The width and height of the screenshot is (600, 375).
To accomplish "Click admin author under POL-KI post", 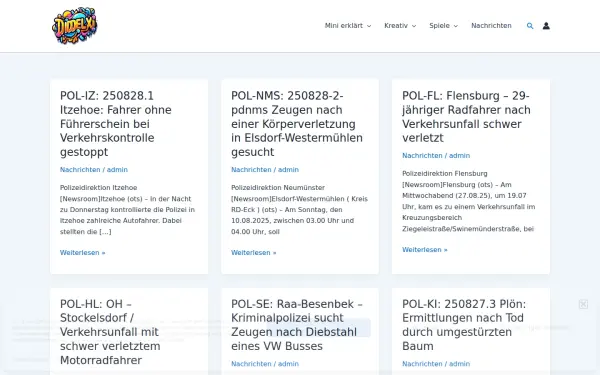I will pyautogui.click(x=459, y=364).
